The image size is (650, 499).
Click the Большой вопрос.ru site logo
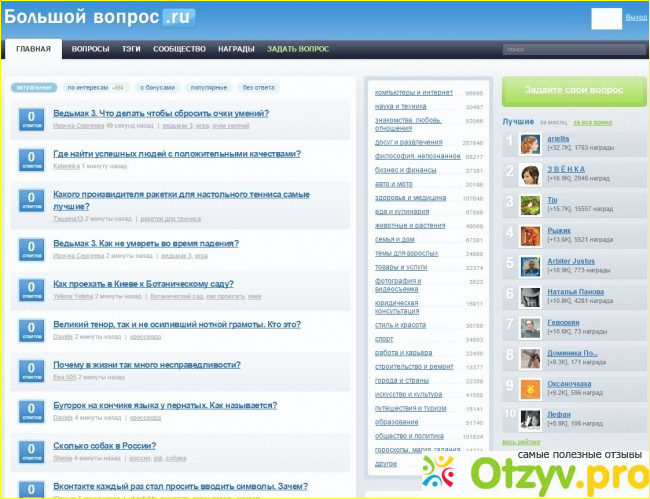click(x=99, y=17)
